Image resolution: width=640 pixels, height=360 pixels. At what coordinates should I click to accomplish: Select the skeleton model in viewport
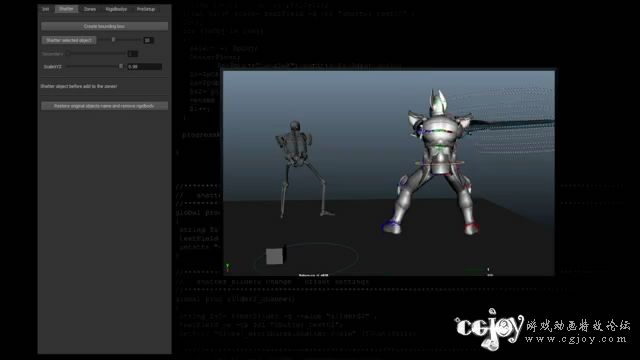tap(301, 168)
